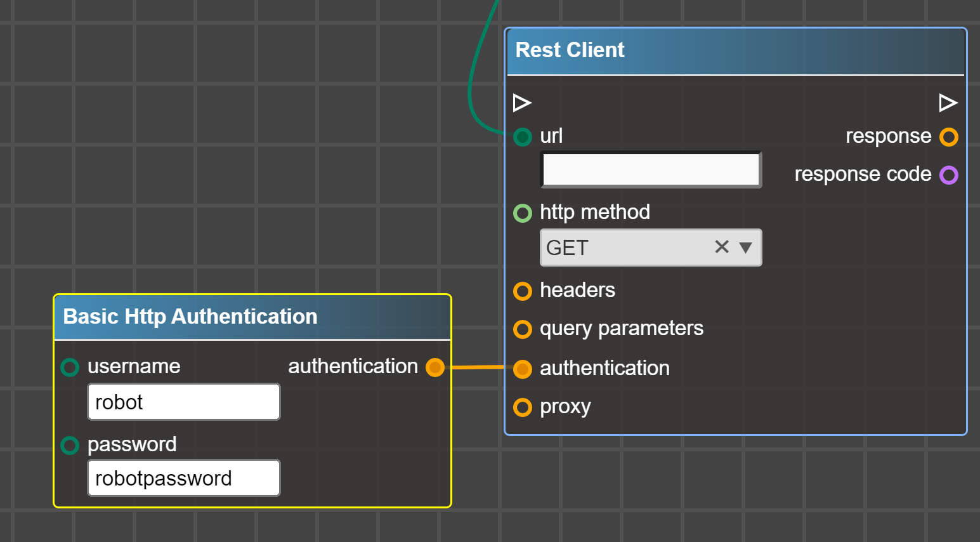The width and height of the screenshot is (980, 542).
Task: Click the execution output triangle on Rest Client
Action: tap(948, 102)
